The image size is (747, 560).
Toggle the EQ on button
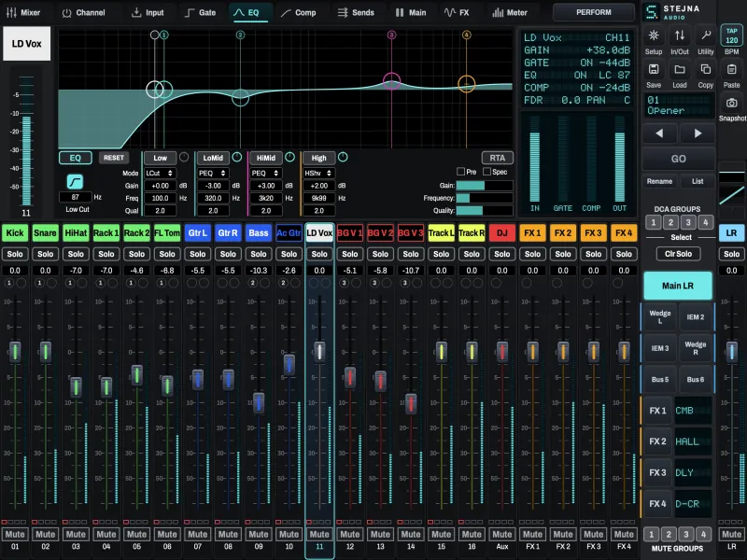(76, 158)
